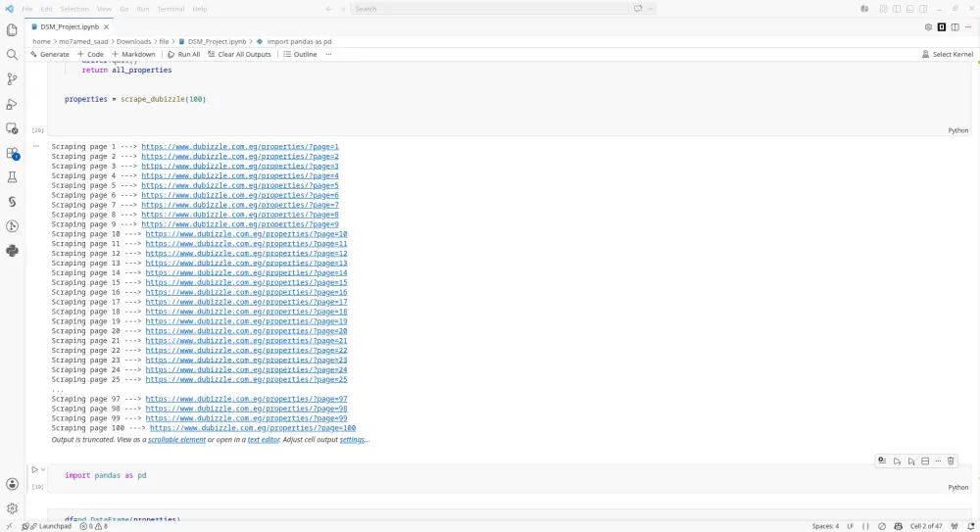Click Run All in the notebook toolbar
Viewport: 980px width, 532px height.
tap(184, 55)
